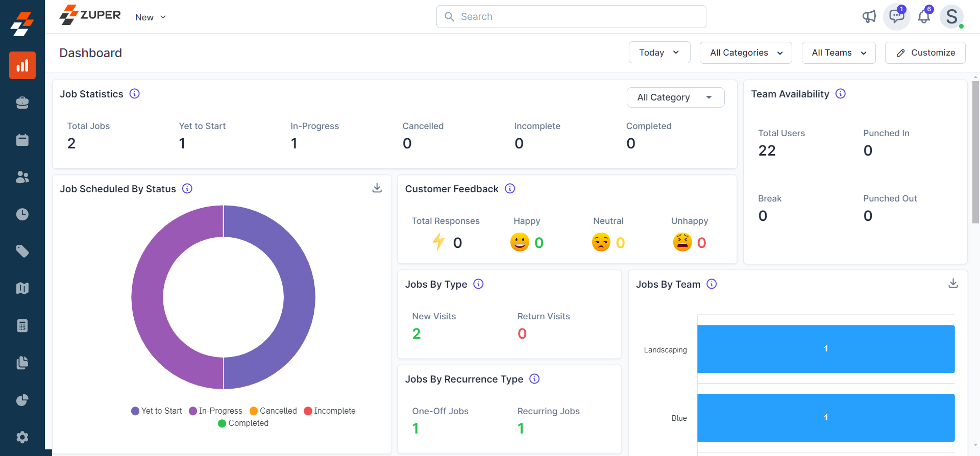This screenshot has width=980, height=456.
Task: Open the notifications bell icon
Action: point(924,17)
